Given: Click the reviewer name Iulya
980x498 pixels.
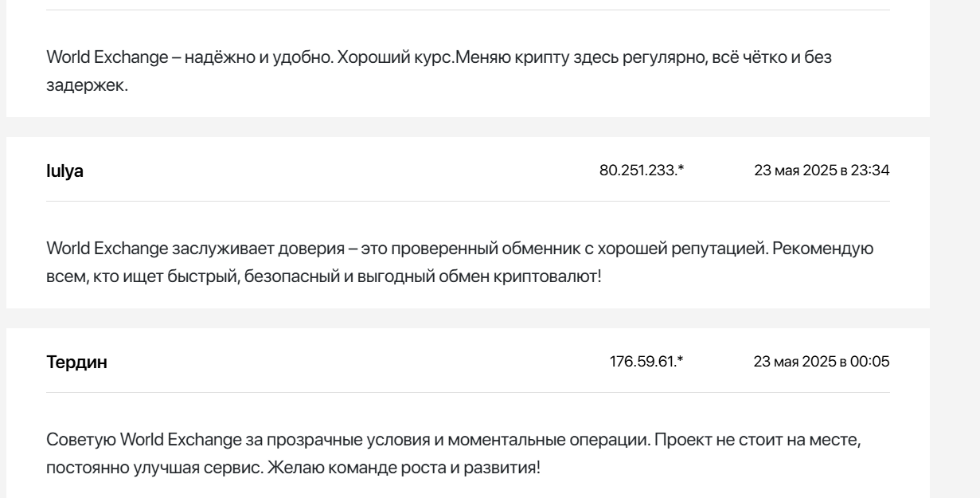Looking at the screenshot, I should point(64,172).
